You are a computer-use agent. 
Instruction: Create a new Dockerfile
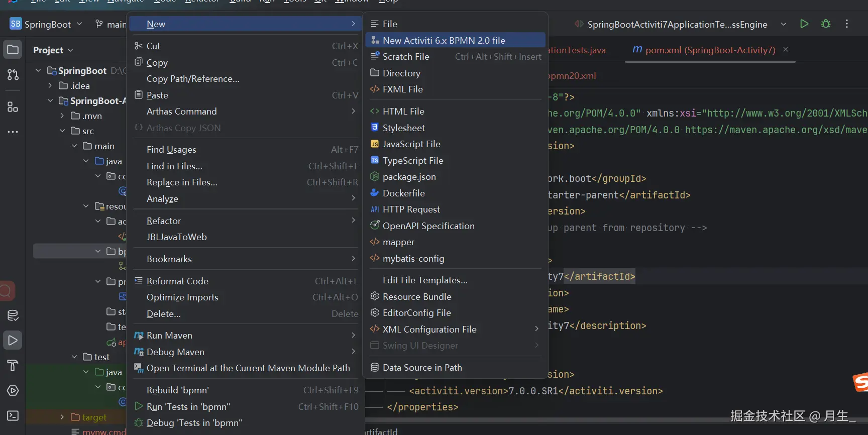[x=455, y=193]
